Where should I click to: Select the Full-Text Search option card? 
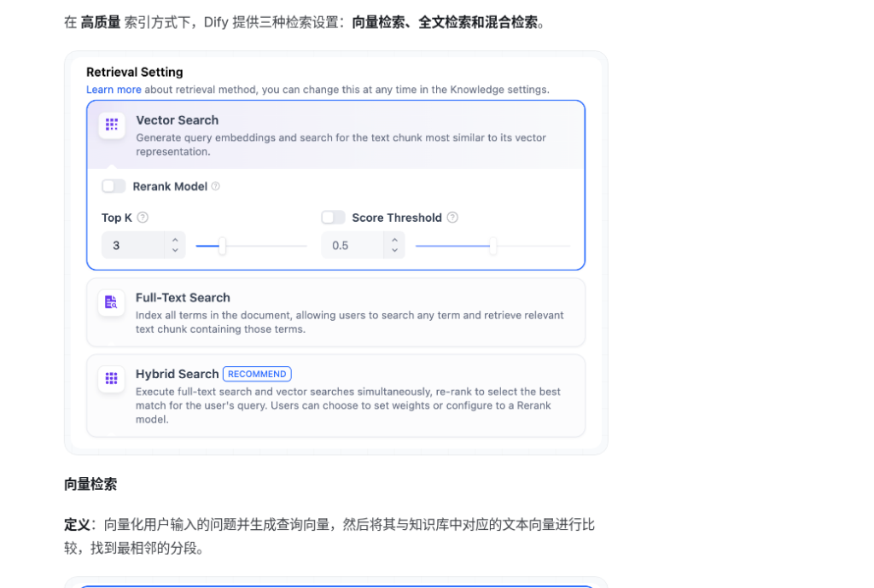[335, 312]
